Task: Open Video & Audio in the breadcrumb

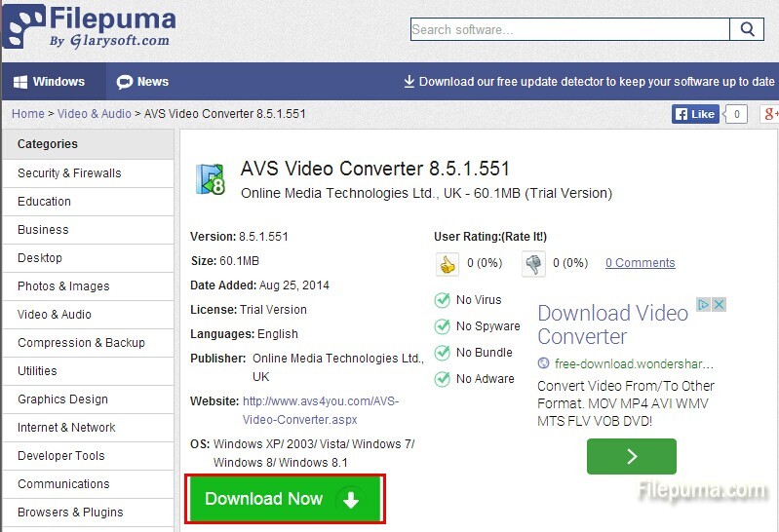Action: point(94,114)
